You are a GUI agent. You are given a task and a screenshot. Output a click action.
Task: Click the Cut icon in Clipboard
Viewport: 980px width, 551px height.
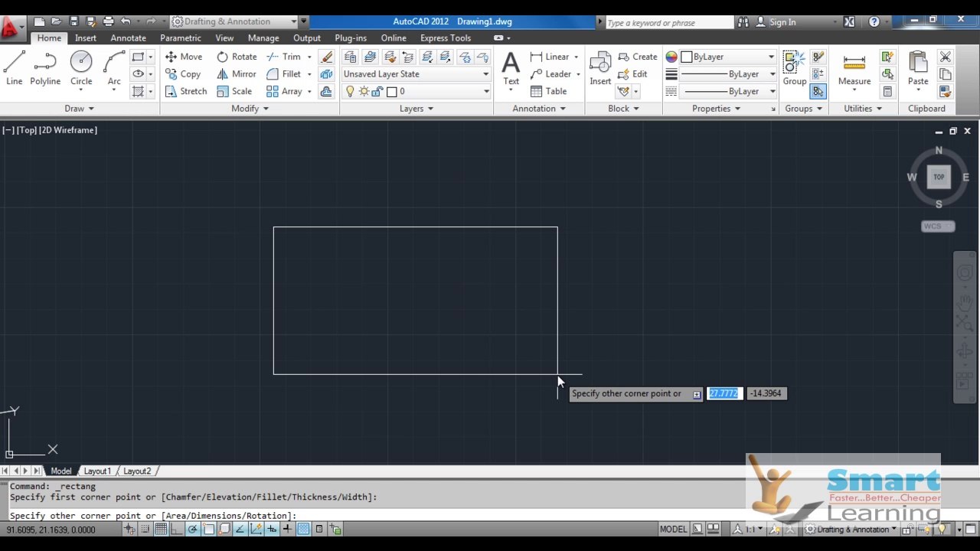click(946, 57)
